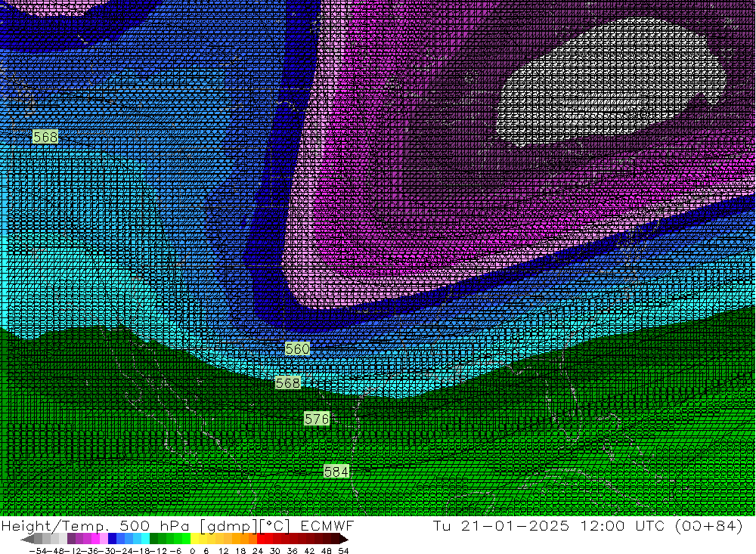This screenshot has width=756, height=554.
Task: Click the '18' legend scale value
Action: pos(240,551)
